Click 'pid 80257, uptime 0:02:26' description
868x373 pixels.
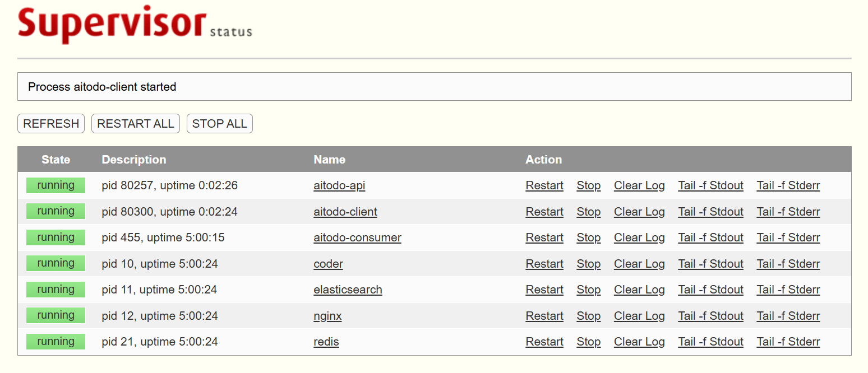(x=170, y=185)
